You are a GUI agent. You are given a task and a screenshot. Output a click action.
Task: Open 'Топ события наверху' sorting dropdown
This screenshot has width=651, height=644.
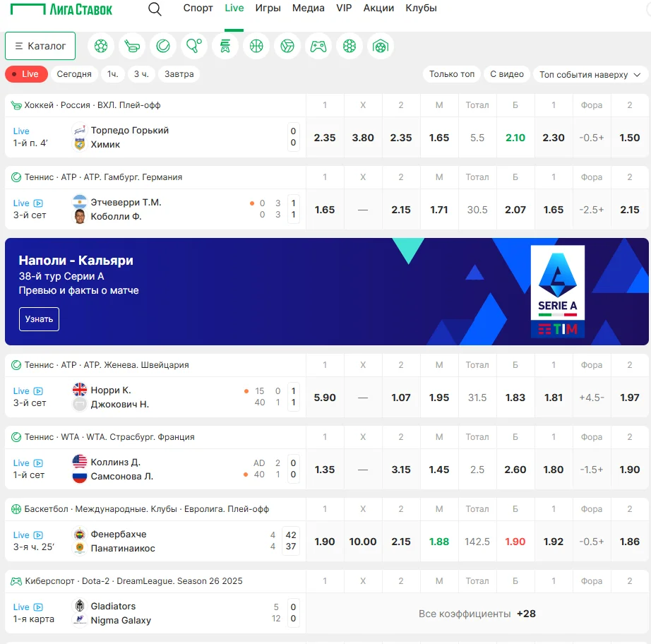(x=590, y=74)
